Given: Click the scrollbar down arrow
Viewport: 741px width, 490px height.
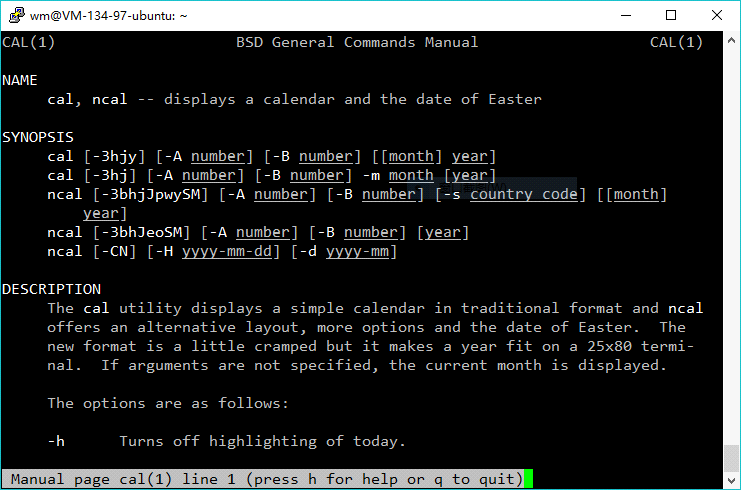Looking at the screenshot, I should click(731, 480).
